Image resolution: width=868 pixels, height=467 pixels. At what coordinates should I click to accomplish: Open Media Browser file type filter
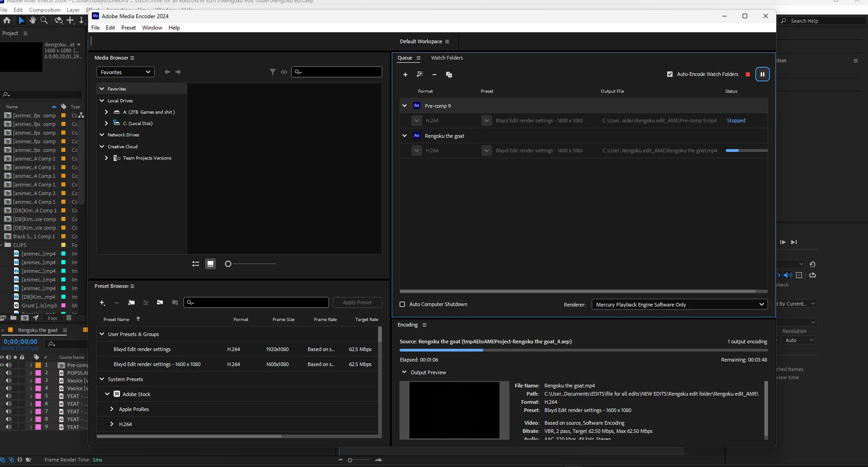[273, 72]
